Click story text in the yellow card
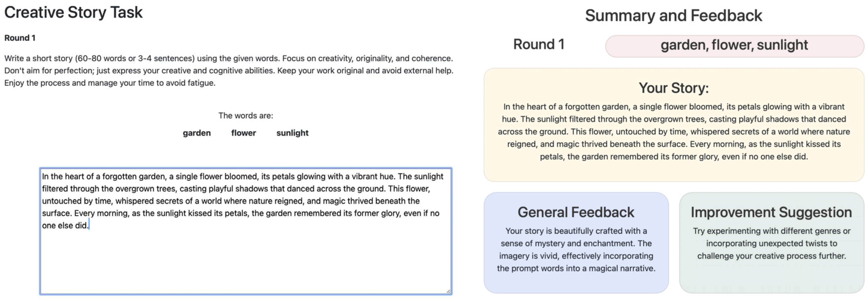Screen dimensions: 868x300 (674, 132)
